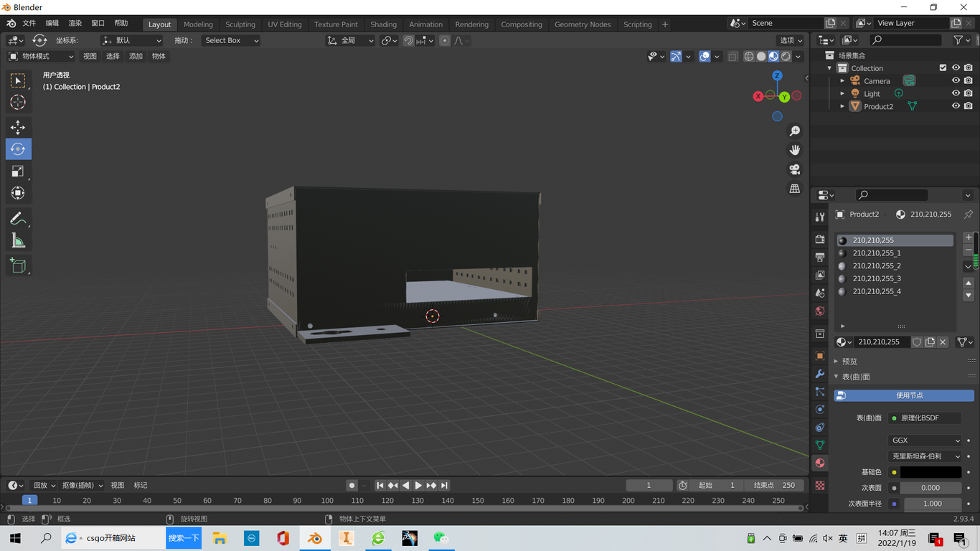Open the 文件 File menu
980x551 pixels.
pos(29,24)
